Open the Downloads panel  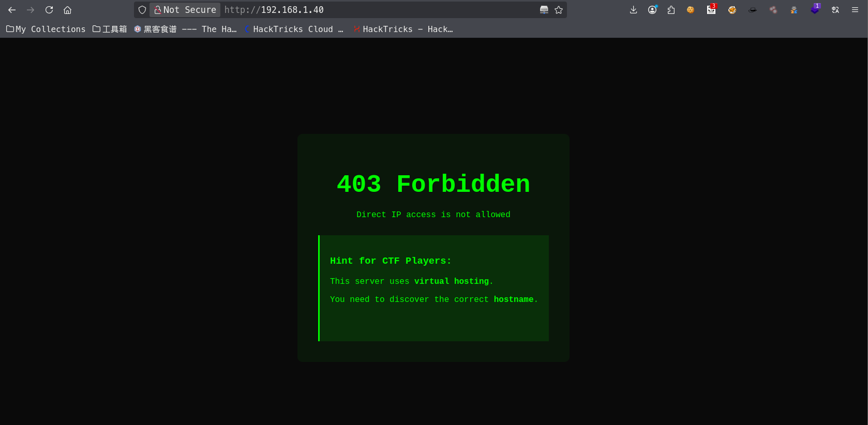point(633,10)
